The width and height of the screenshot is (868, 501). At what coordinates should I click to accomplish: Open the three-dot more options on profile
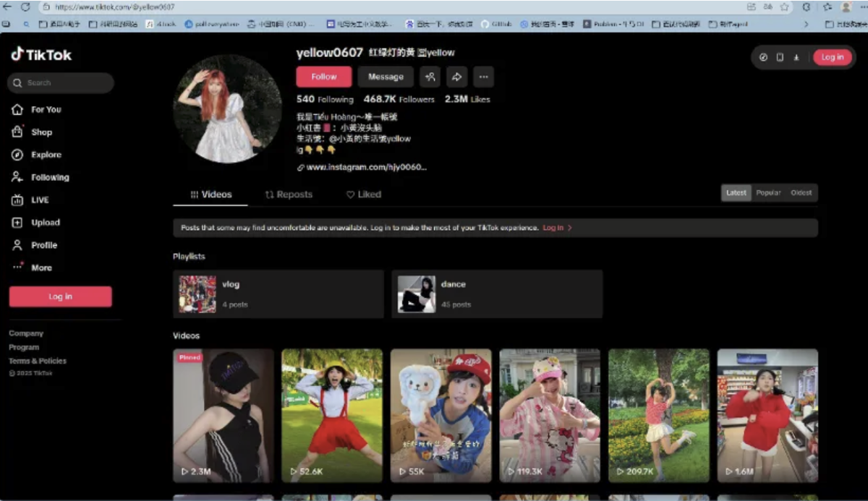pos(483,77)
